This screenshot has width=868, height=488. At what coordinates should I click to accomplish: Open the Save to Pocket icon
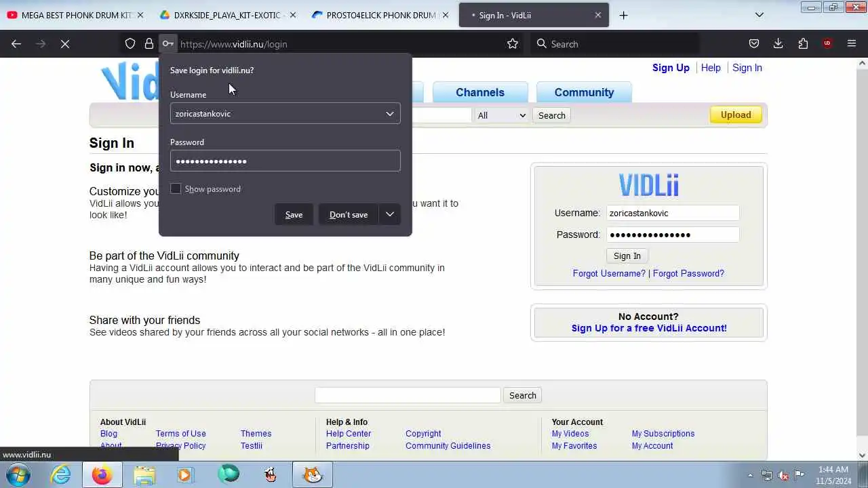pyautogui.click(x=754, y=44)
